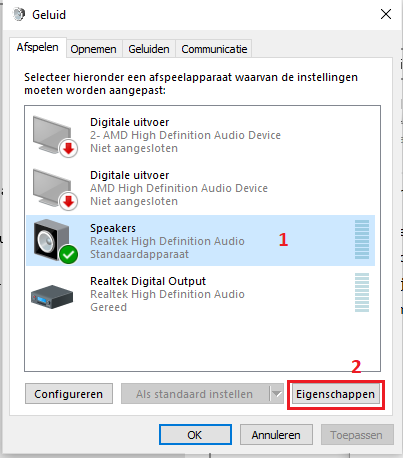Click the first Digitale uitvoer monitor icon
Screen dimensions: 403x458
[52, 135]
